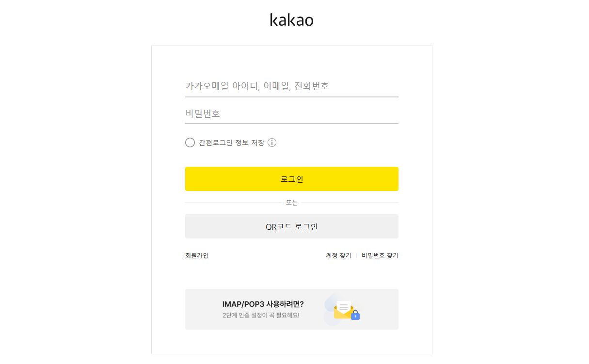Click the kakao logo at top
The height and width of the screenshot is (364, 589).
click(x=291, y=20)
